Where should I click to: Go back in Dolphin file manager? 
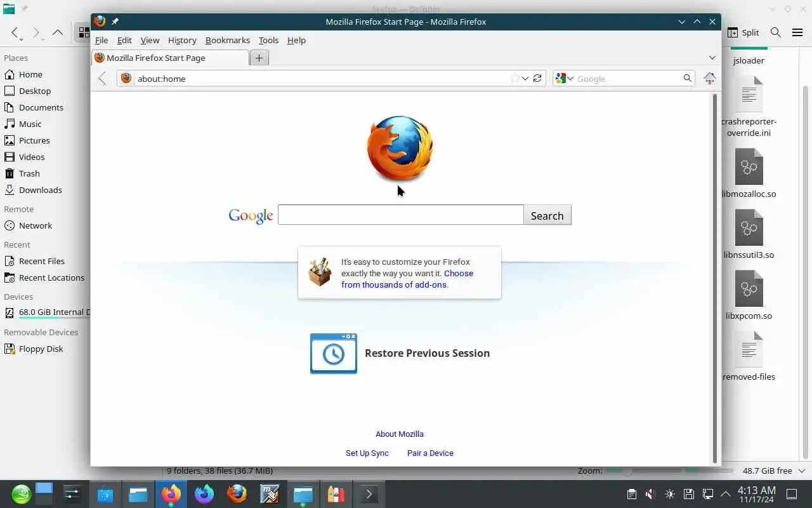pyautogui.click(x=15, y=32)
